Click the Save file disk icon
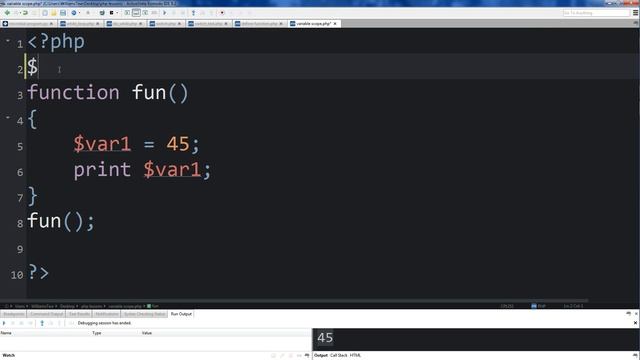Screen dimensions: 640x360 coord(63,13)
